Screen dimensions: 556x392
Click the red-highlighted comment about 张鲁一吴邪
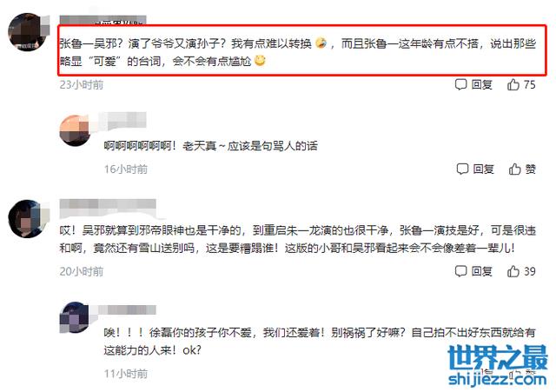click(x=301, y=50)
